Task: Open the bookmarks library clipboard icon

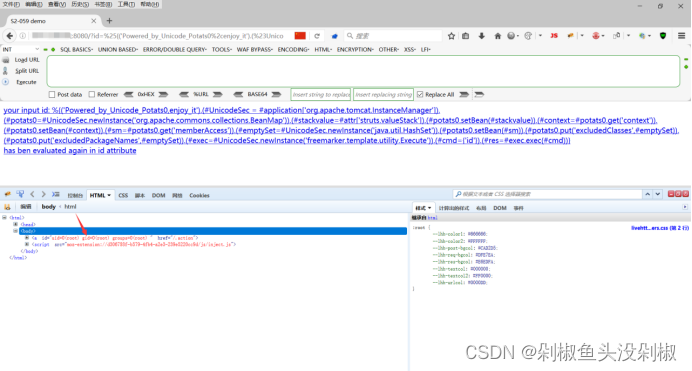Action: click(x=466, y=36)
